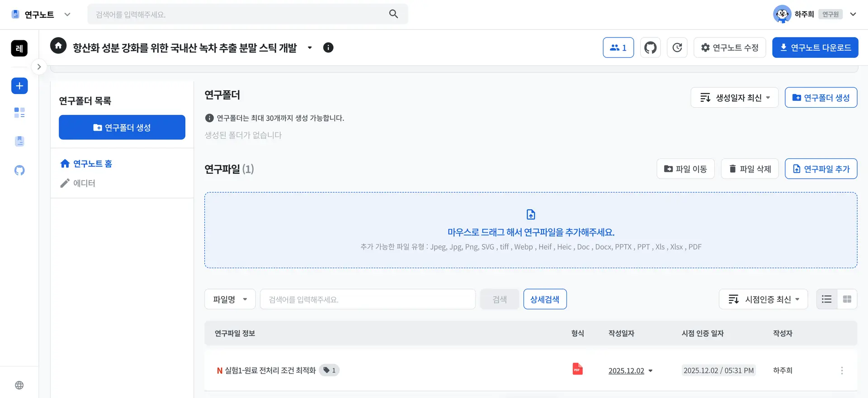Open the 파일명 filter dropdown

click(230, 299)
